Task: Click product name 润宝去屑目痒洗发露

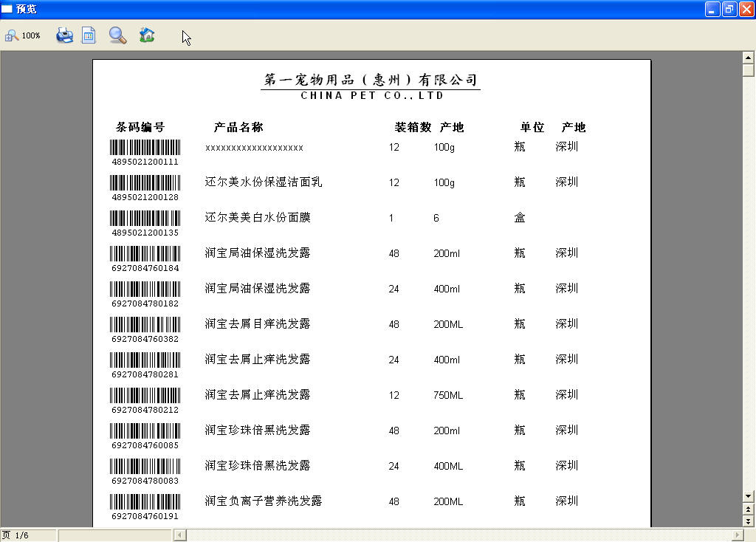Action: pos(258,323)
